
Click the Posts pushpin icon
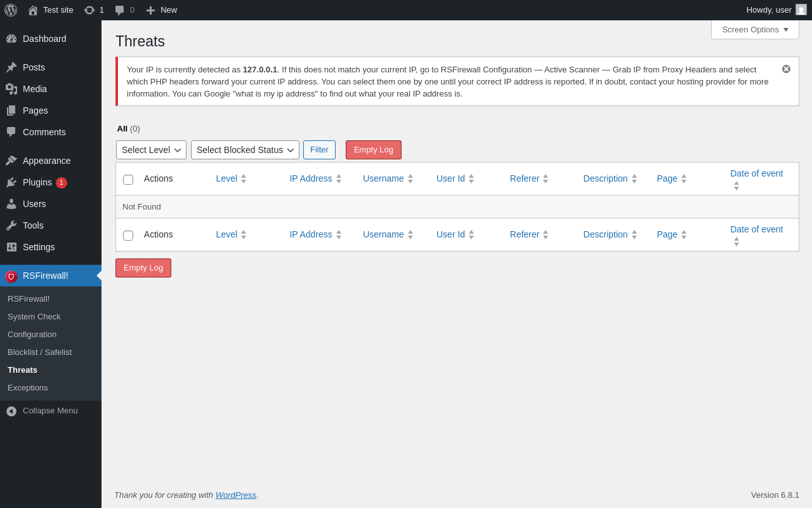[x=11, y=67]
